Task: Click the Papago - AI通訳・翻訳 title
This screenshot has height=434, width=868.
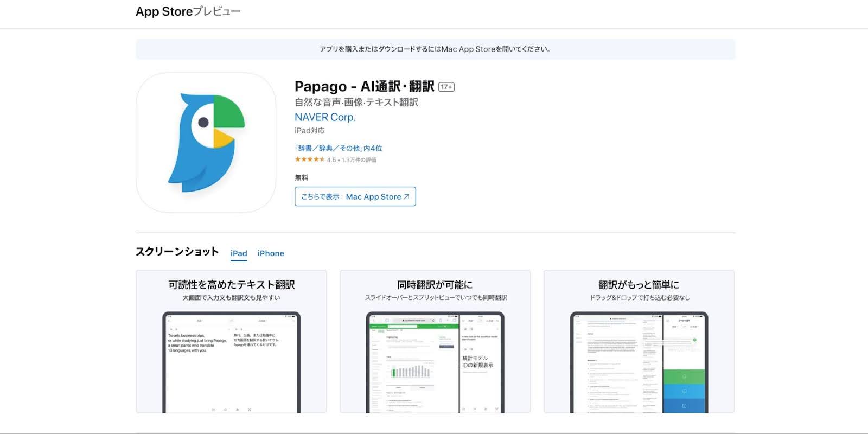Action: [364, 87]
